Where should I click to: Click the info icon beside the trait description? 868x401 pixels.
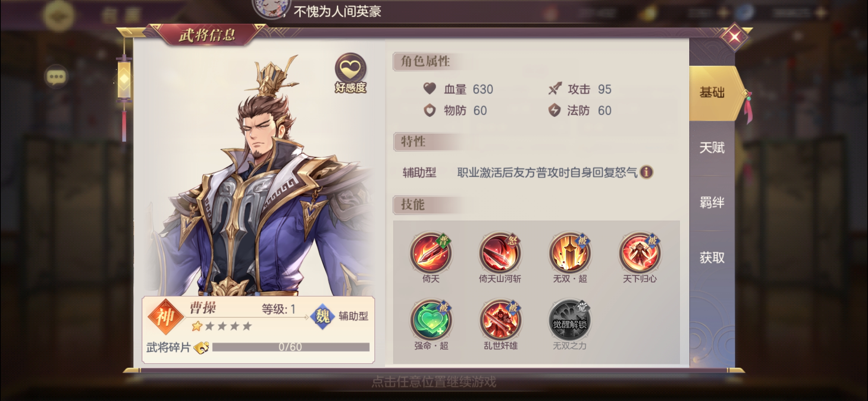[646, 172]
